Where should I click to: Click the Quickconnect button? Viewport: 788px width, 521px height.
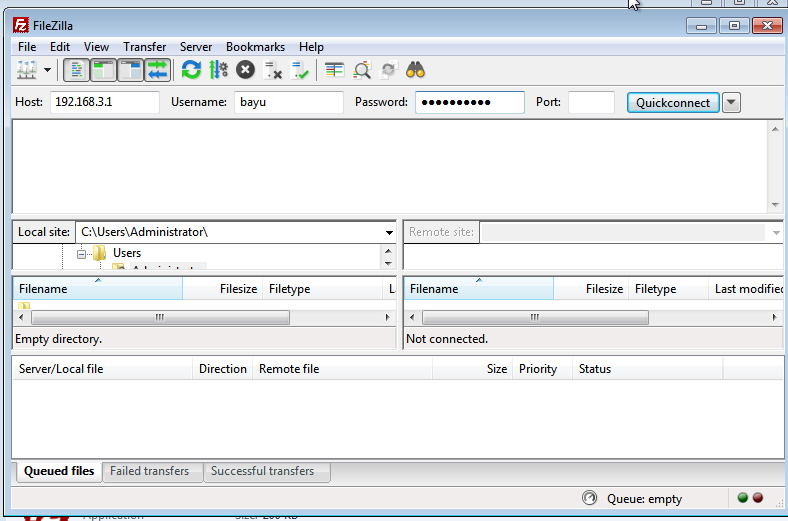click(673, 102)
